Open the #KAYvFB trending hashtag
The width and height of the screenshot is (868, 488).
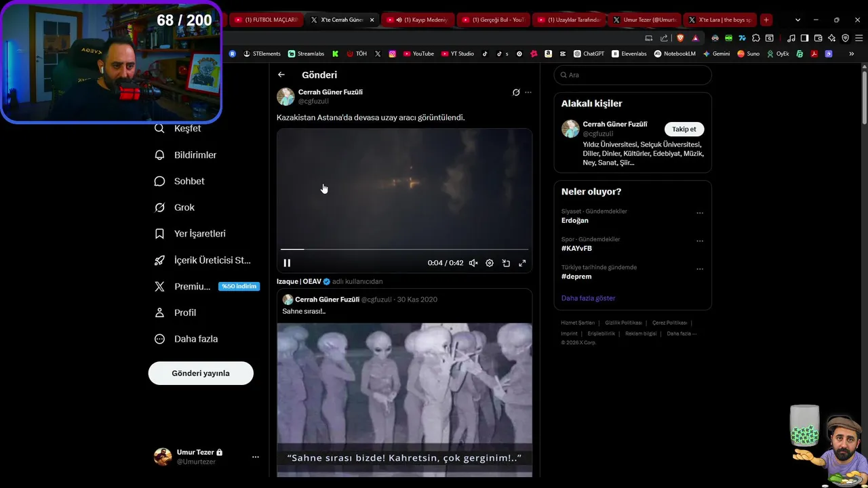(x=576, y=248)
